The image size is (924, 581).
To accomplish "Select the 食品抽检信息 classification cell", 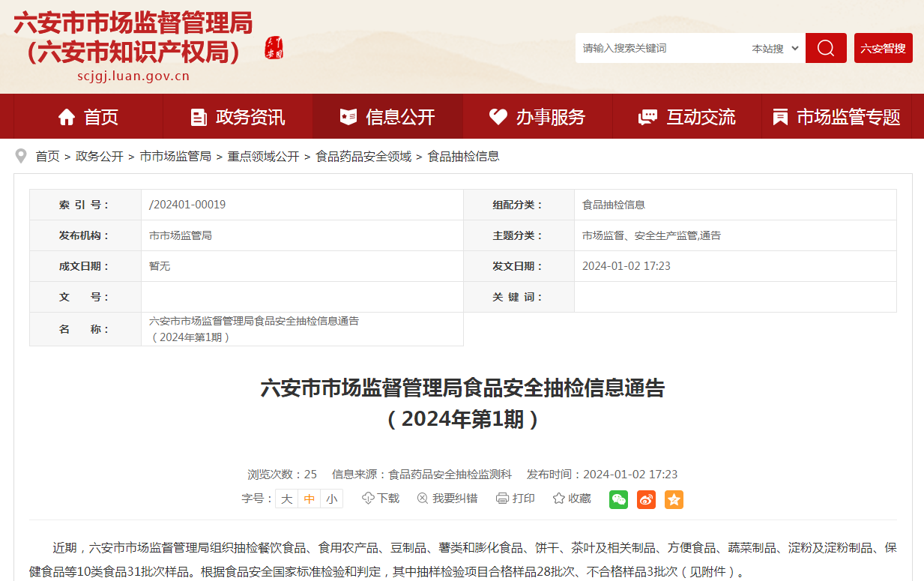I will [735, 205].
